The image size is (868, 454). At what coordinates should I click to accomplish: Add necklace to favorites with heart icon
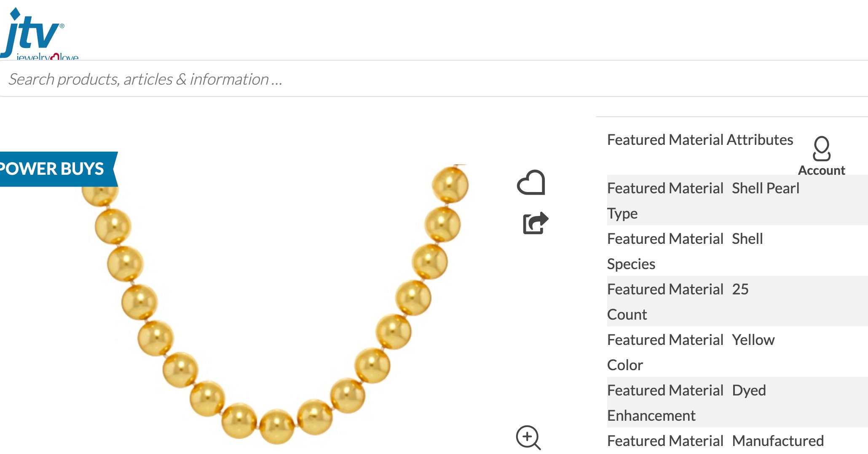[531, 182]
